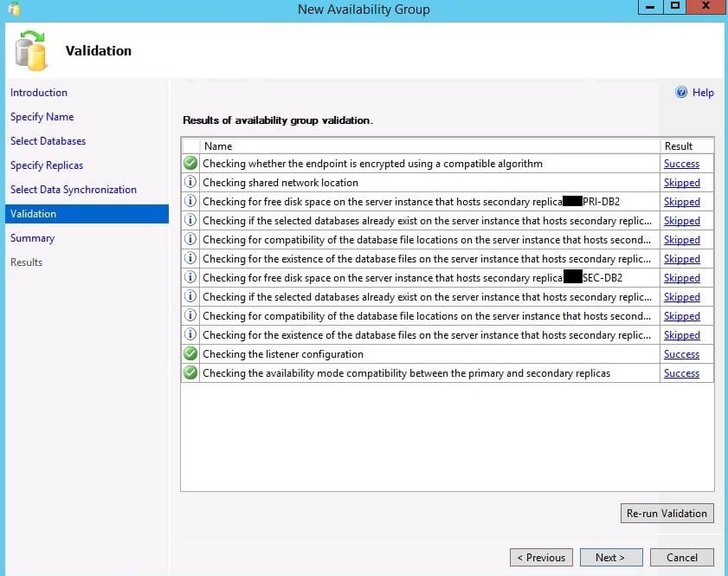Click info icon for SEC-DB2 free disk space
This screenshot has height=576, width=728.
(190, 278)
